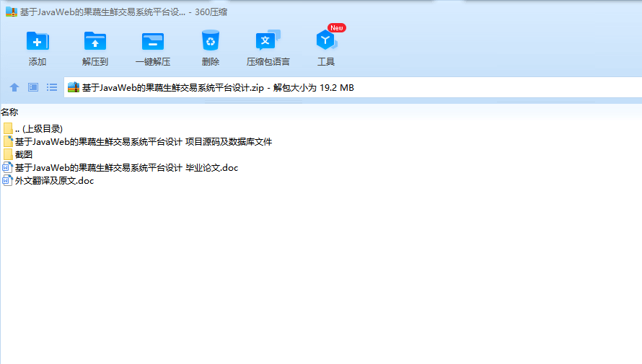The width and height of the screenshot is (642, 364).
Task: Switch to the list view icon
Action: pyautogui.click(x=52, y=87)
